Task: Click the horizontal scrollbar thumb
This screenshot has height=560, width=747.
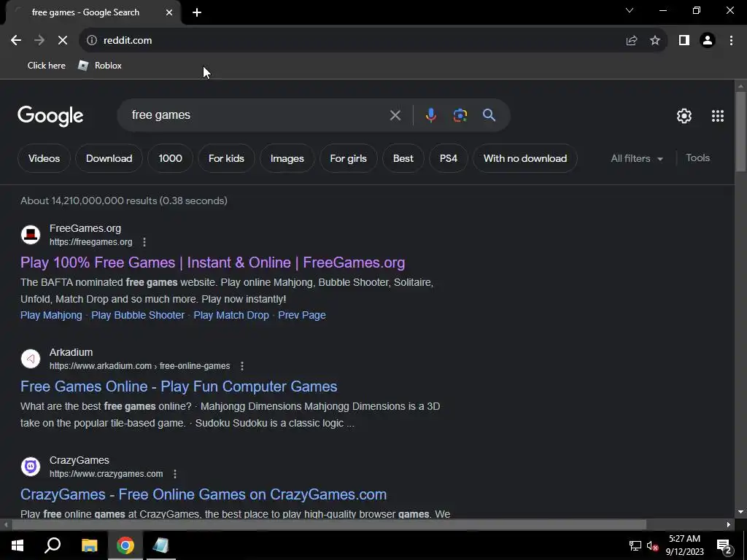Action: pos(329,524)
